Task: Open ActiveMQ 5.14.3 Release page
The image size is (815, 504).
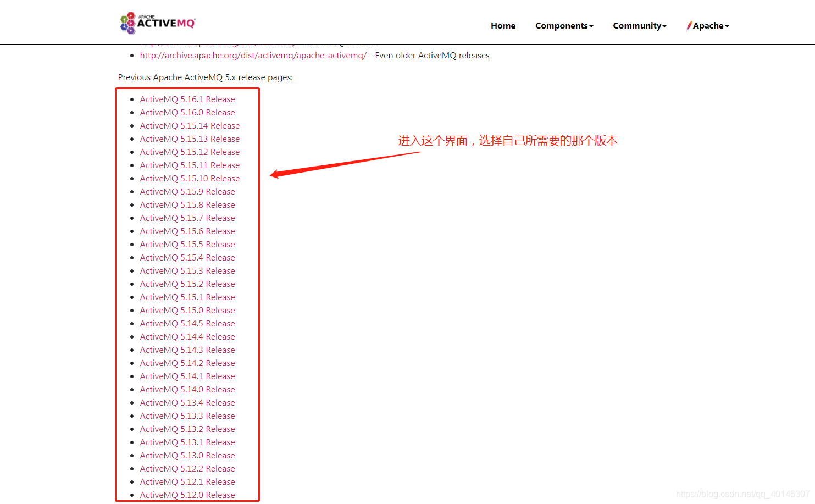Action: [187, 350]
